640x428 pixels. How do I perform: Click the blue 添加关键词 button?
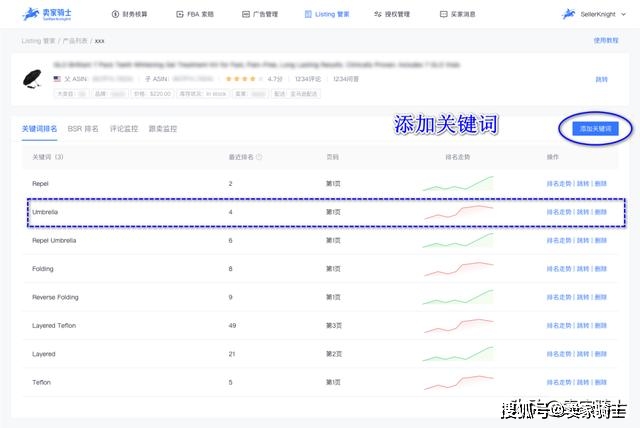(x=596, y=129)
